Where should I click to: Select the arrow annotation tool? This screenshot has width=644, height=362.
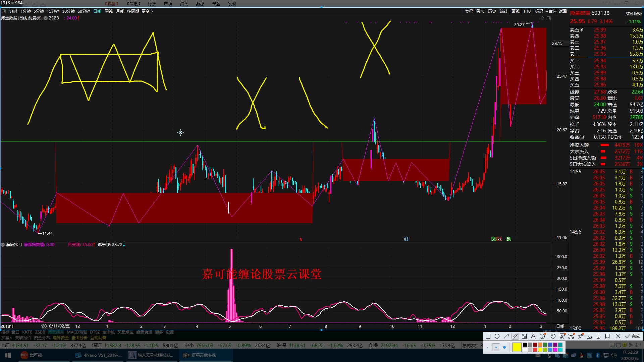(506, 336)
